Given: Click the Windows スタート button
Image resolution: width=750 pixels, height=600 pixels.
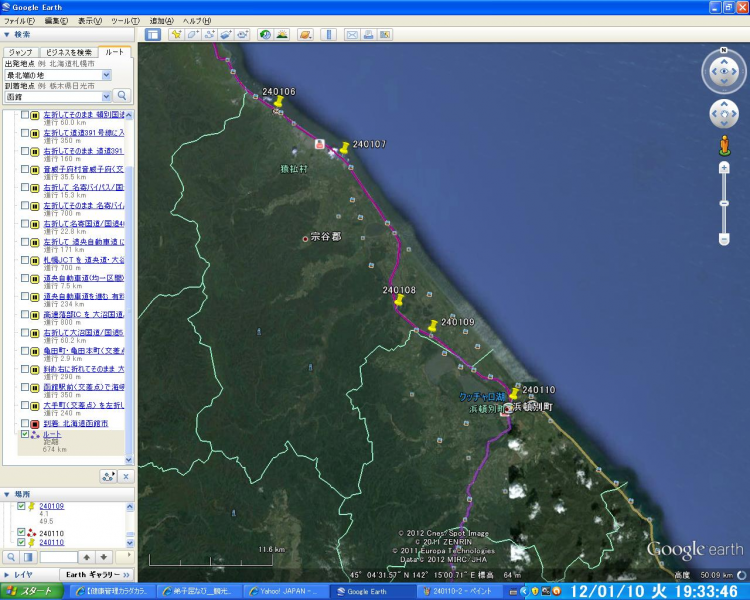Looking at the screenshot, I should click(x=32, y=591).
